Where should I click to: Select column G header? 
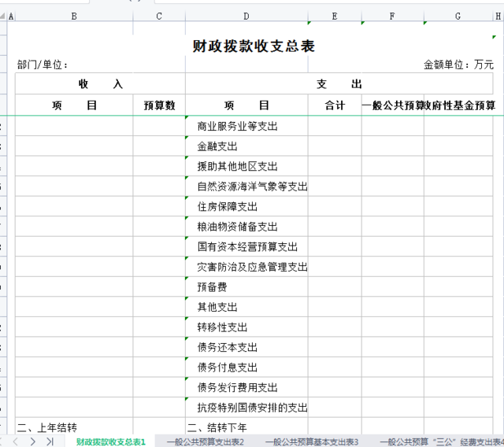pyautogui.click(x=458, y=16)
